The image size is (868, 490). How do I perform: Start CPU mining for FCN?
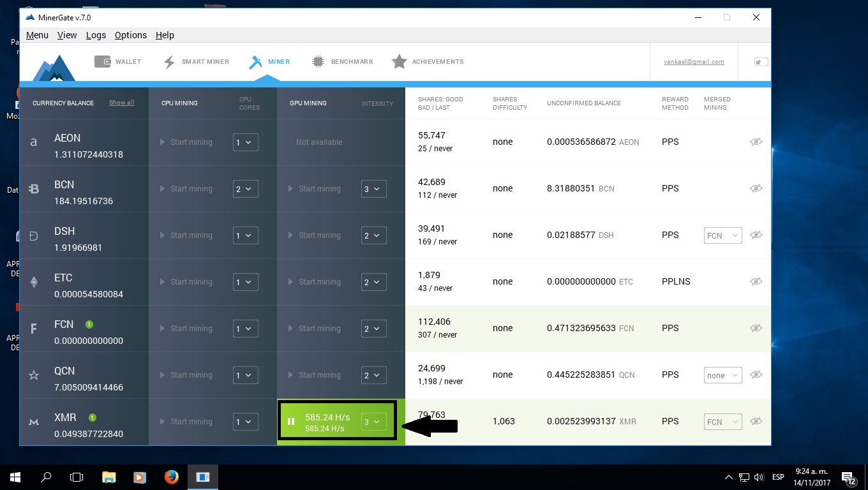186,329
